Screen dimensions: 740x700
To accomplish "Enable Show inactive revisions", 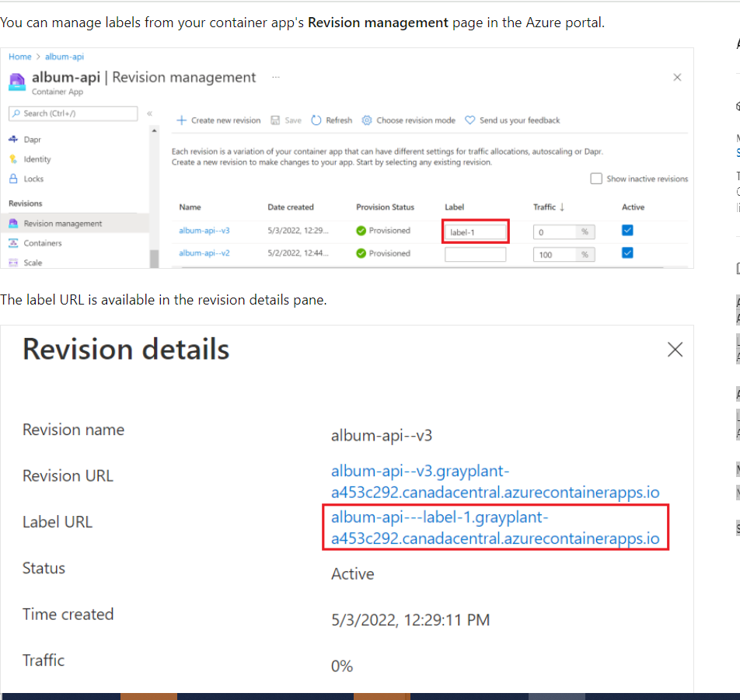I will tap(596, 178).
